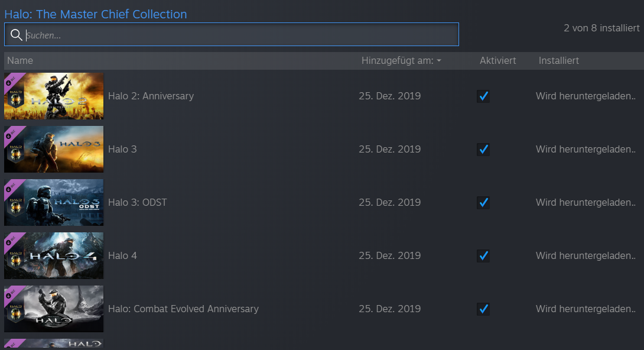This screenshot has height=350, width=644.
Task: Toggle the Halo 3: ODST checkbox
Action: tap(483, 202)
